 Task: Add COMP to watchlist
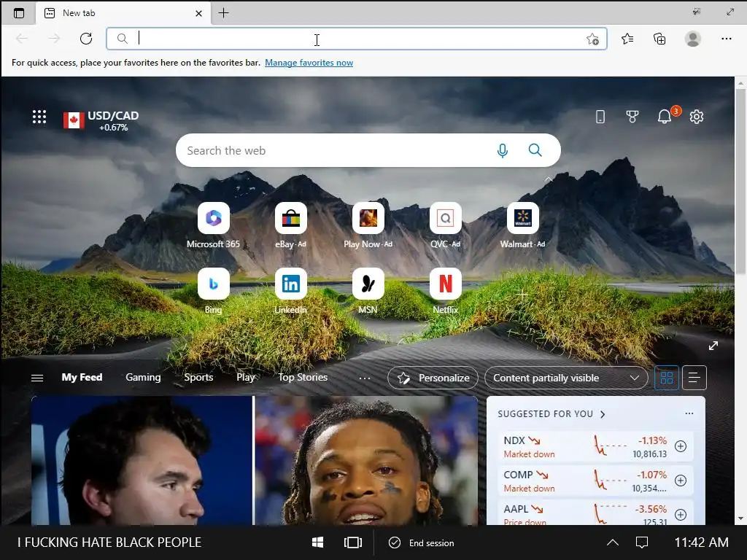[x=681, y=481]
